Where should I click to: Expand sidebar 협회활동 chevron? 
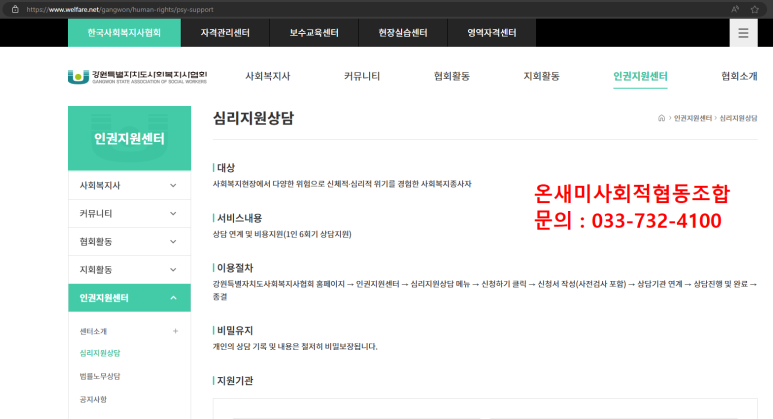point(173,242)
